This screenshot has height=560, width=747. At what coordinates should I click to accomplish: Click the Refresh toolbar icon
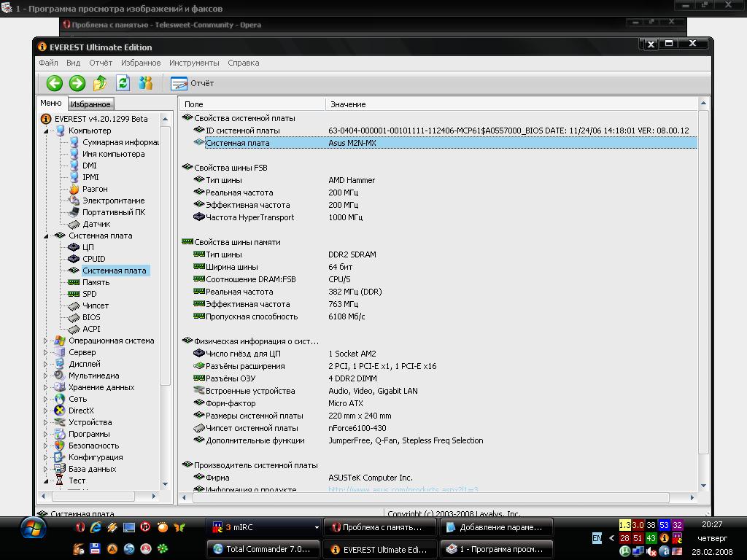[x=123, y=83]
